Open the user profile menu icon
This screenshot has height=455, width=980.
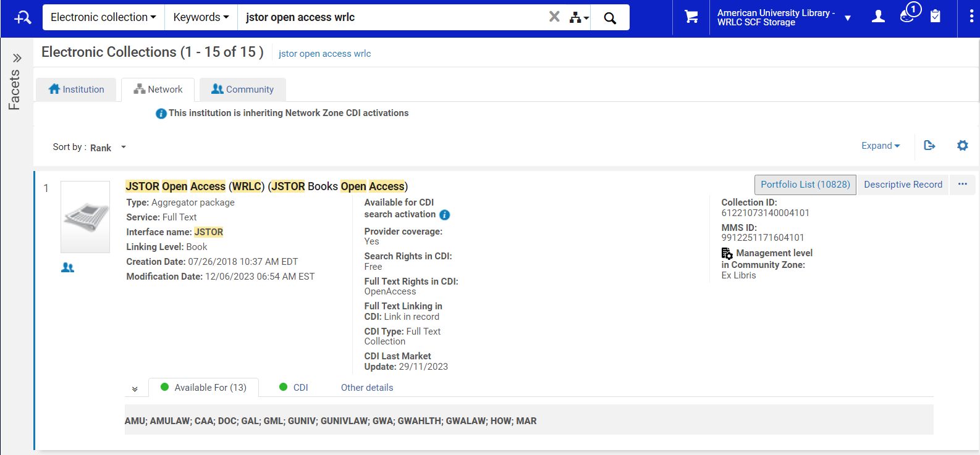click(x=877, y=17)
